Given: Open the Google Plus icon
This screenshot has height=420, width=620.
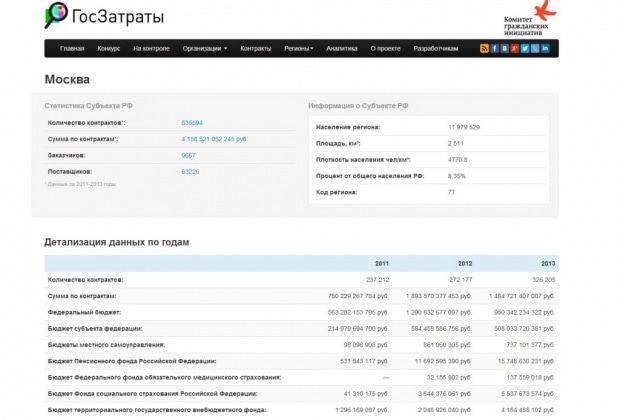Looking at the screenshot, I should [x=515, y=48].
